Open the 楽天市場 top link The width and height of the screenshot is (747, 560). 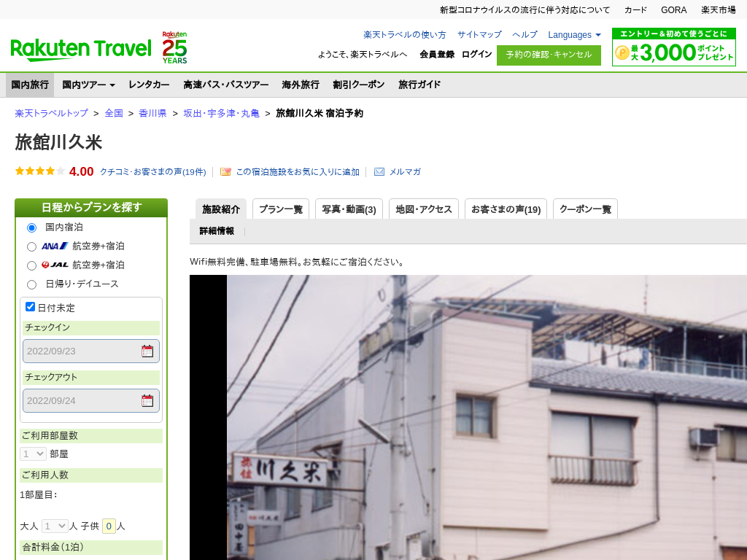(719, 10)
